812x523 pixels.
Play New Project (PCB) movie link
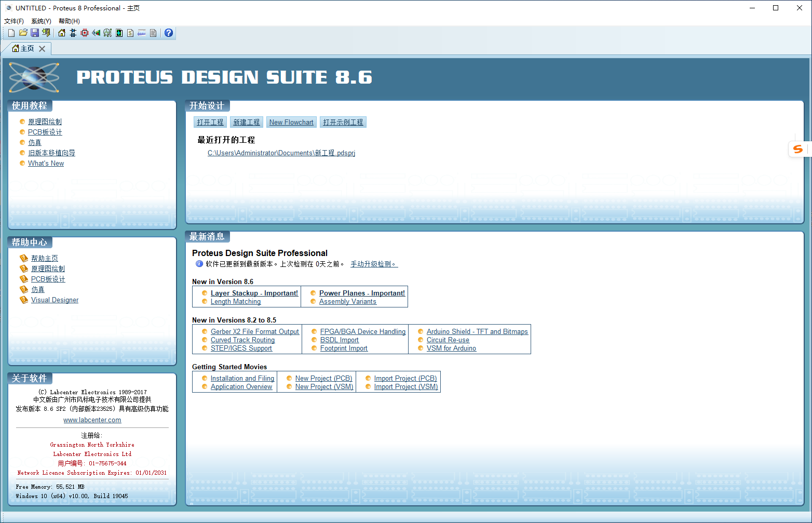coord(324,378)
